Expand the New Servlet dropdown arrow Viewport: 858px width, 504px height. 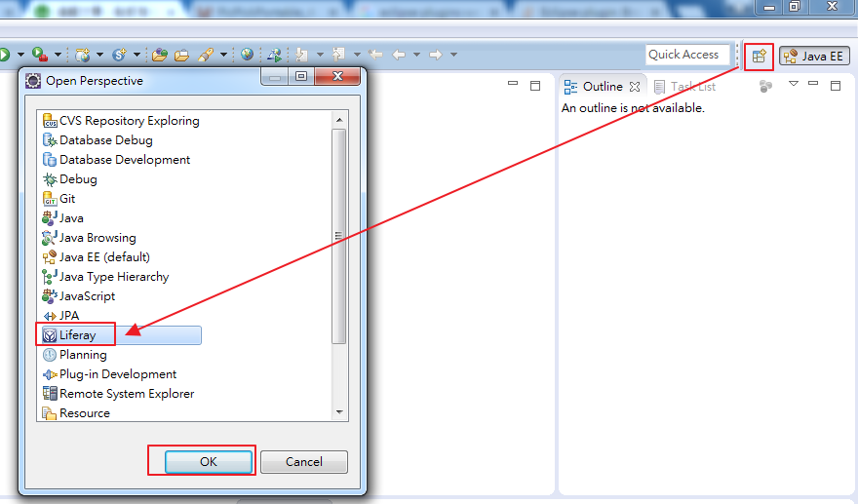coord(136,55)
